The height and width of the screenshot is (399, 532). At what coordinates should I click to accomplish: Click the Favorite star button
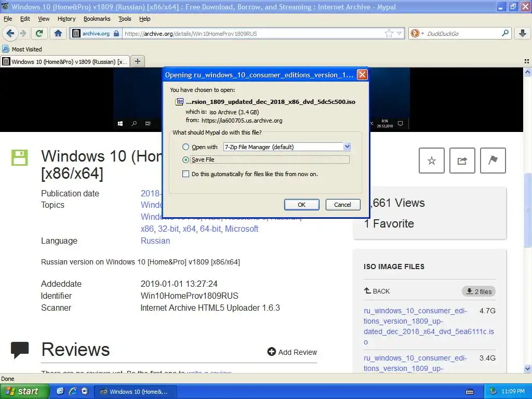pyautogui.click(x=432, y=161)
